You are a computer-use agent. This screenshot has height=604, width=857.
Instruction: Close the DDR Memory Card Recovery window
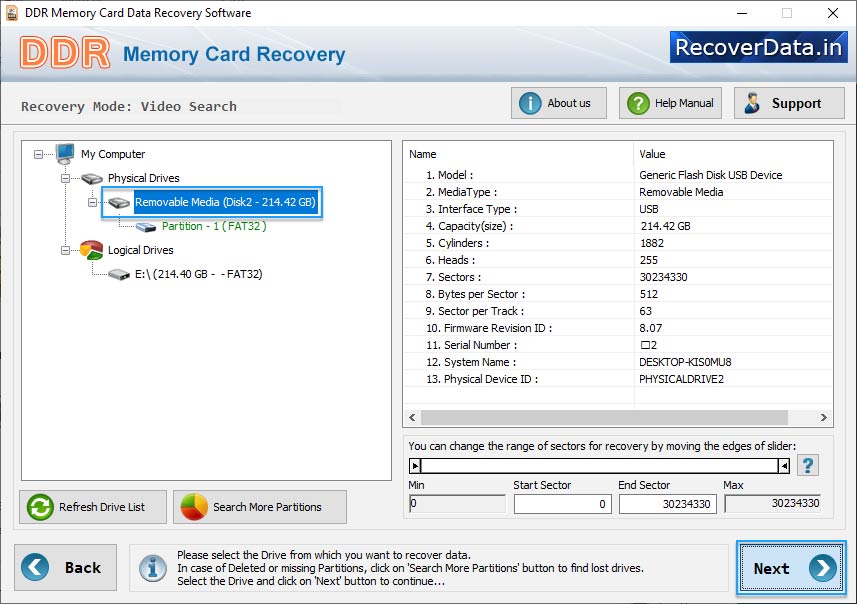click(832, 13)
